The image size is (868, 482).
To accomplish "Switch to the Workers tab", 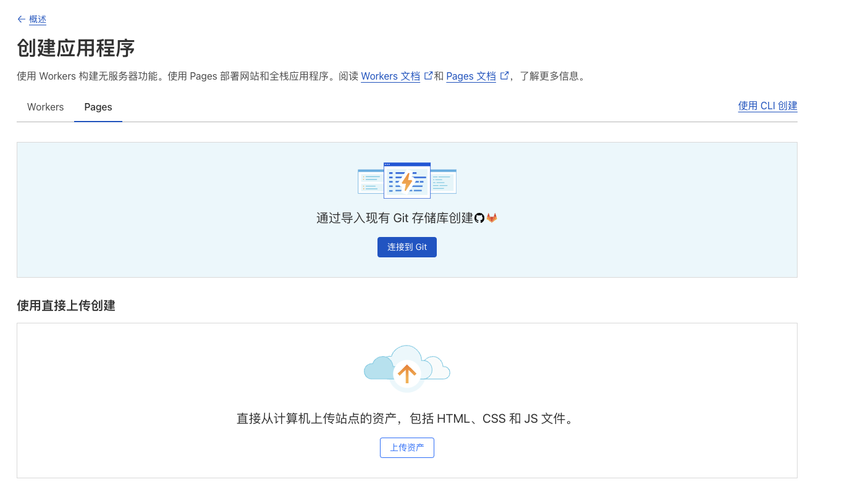I will (45, 107).
